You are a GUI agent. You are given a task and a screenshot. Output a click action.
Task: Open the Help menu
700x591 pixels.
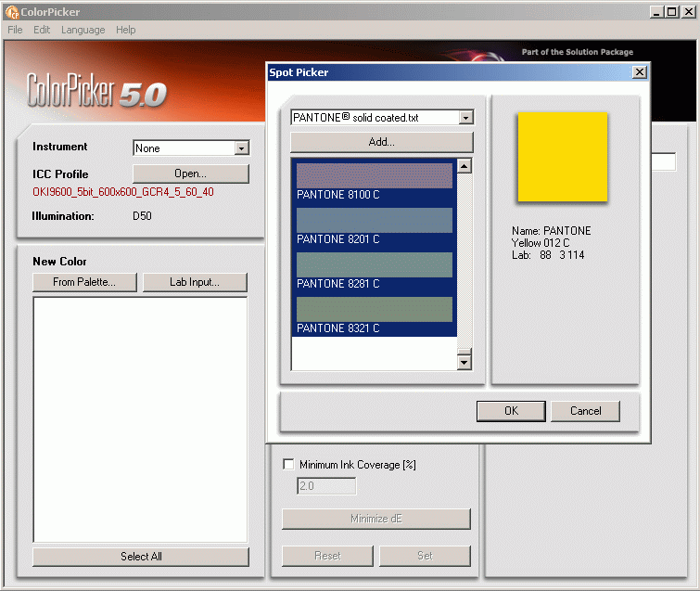tap(125, 30)
